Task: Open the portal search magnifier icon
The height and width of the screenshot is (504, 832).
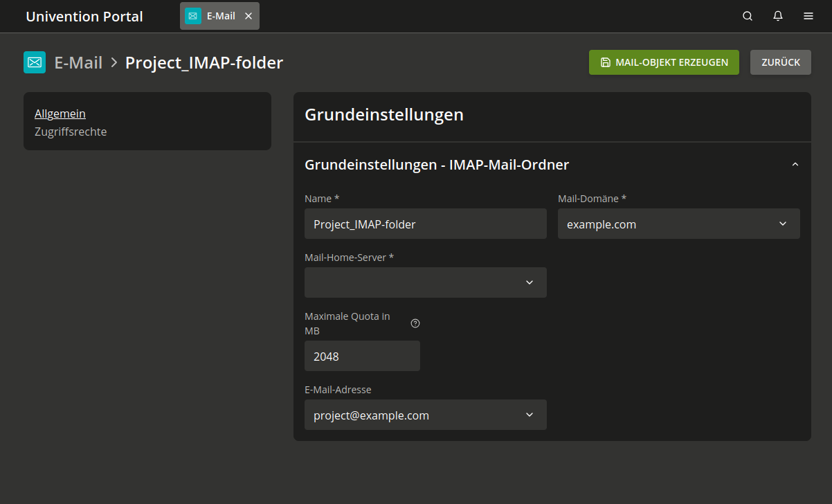Action: (x=748, y=16)
